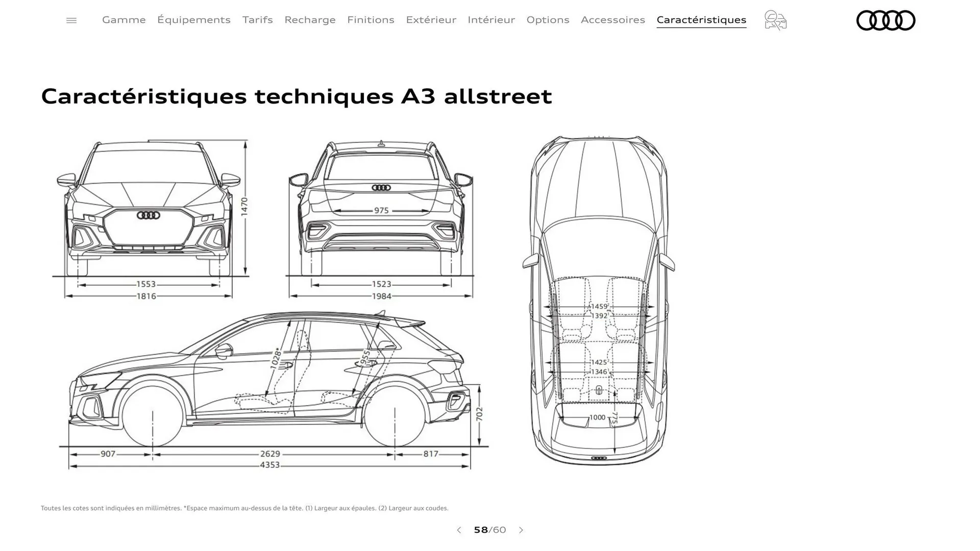Viewport: 980px width, 551px height.
Task: Go to the previous page arrow
Action: click(x=458, y=530)
